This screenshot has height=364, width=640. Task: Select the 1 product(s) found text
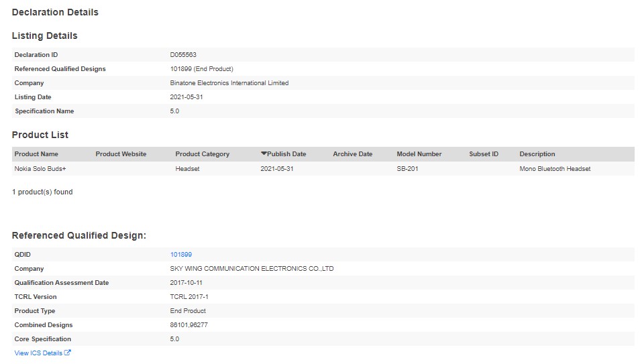click(x=42, y=192)
